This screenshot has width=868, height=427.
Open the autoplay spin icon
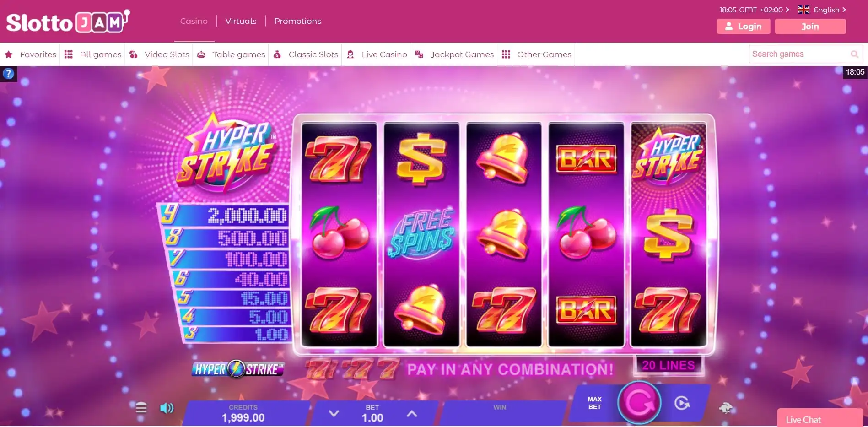(x=682, y=403)
